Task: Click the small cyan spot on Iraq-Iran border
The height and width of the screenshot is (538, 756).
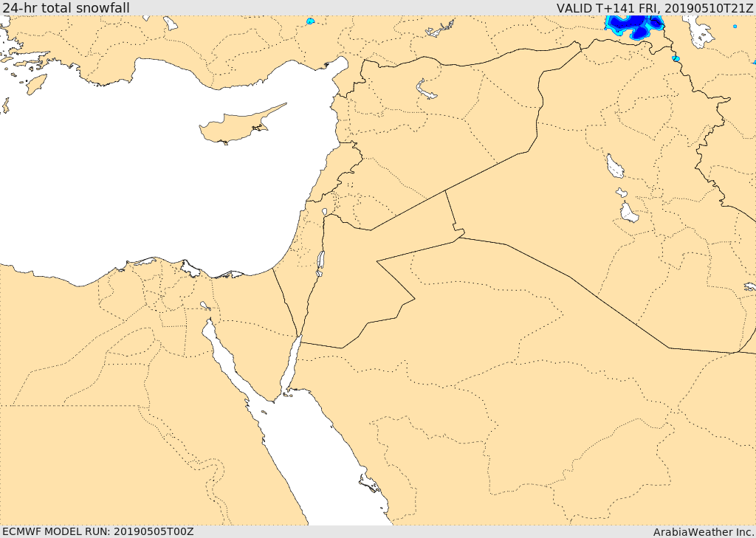Action: [676, 59]
